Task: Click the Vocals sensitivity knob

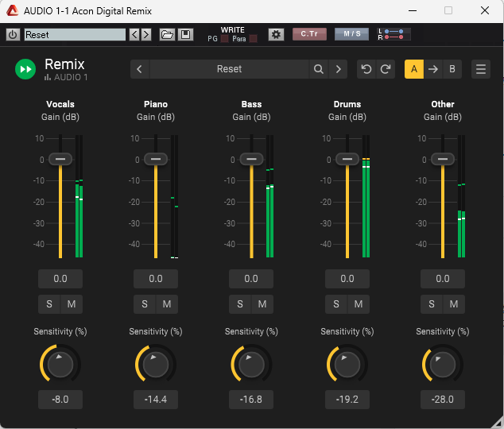Action: [60, 365]
